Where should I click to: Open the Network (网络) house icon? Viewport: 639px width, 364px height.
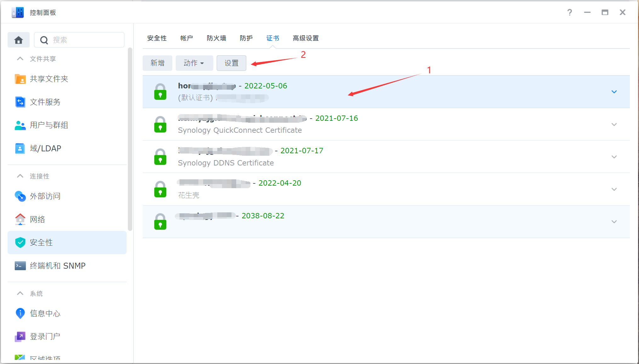point(20,219)
